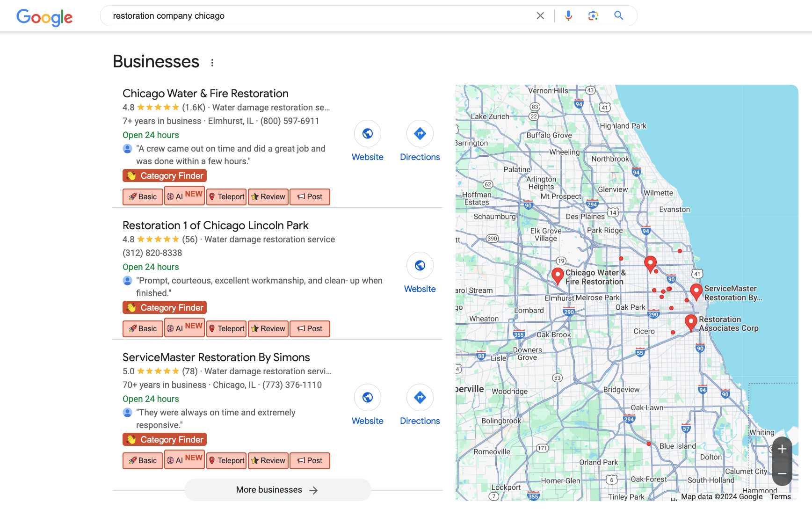812x509 pixels.
Task: Click Review button for Restoration 1 of Chicago
Action: 268,329
